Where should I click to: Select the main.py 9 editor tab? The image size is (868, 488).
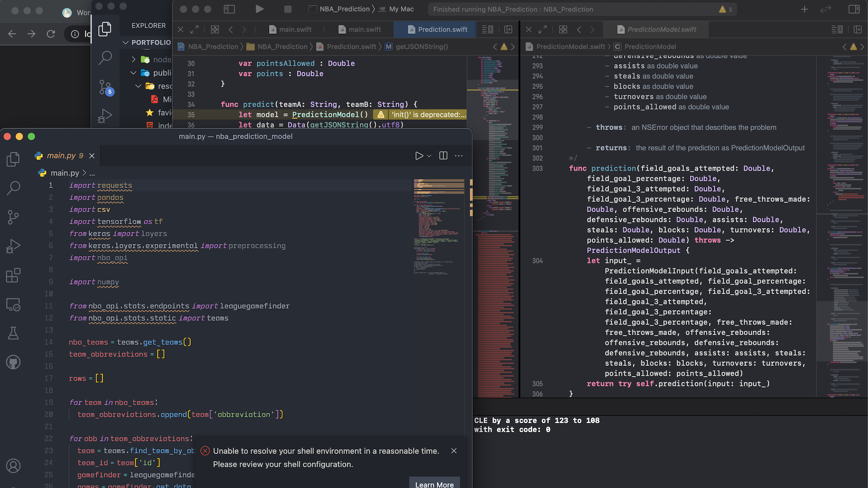(x=65, y=156)
